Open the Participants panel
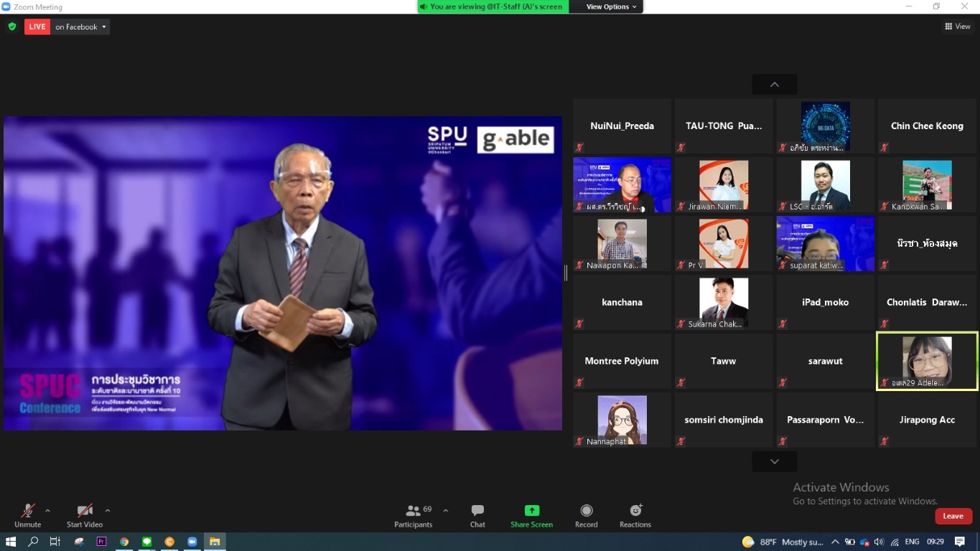980x551 pixels. [414, 516]
